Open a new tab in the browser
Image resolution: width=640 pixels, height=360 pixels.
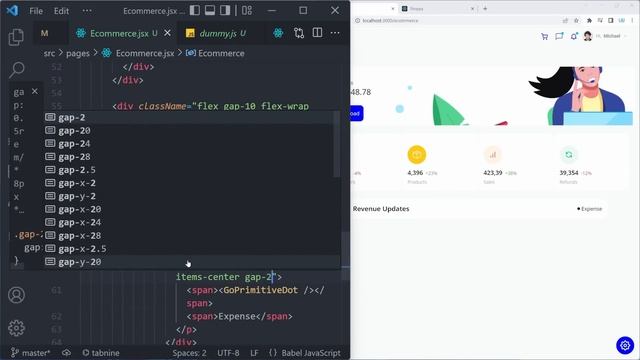pos(485,8)
